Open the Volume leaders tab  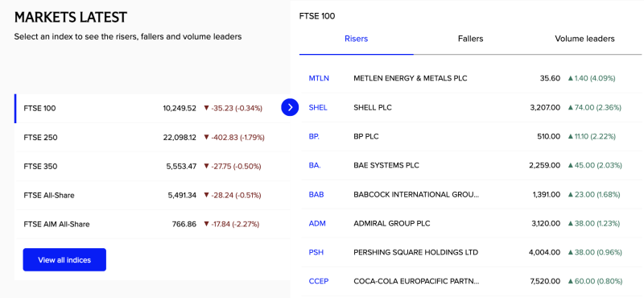(584, 39)
